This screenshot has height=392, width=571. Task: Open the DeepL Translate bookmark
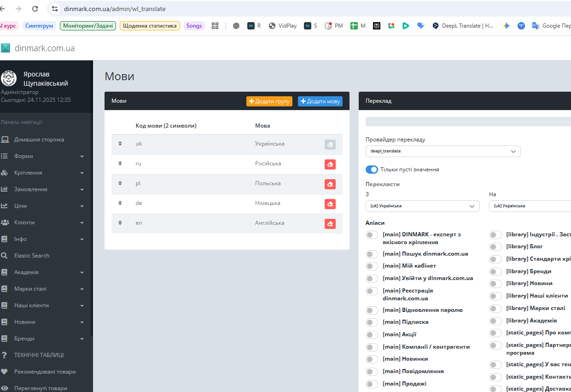tap(463, 26)
